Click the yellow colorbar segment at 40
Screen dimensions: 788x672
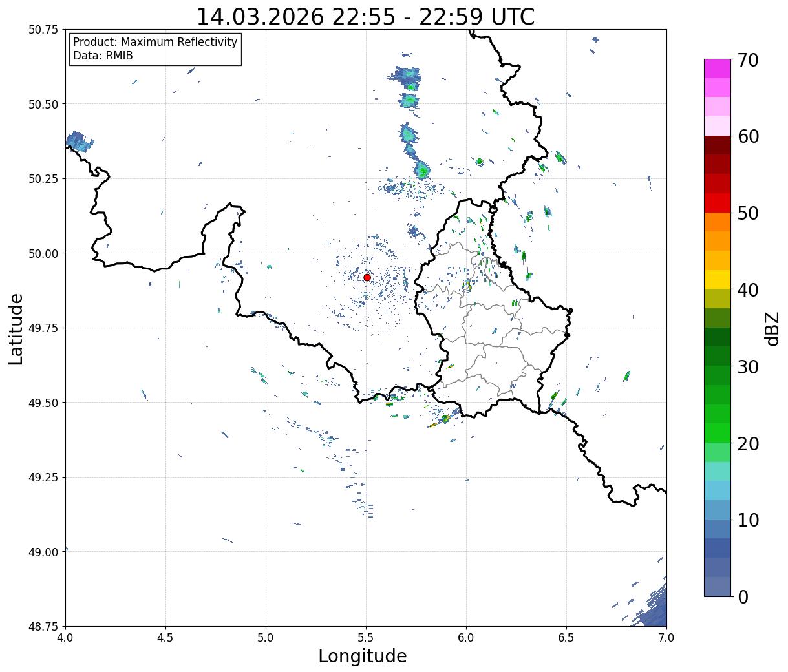(718, 279)
